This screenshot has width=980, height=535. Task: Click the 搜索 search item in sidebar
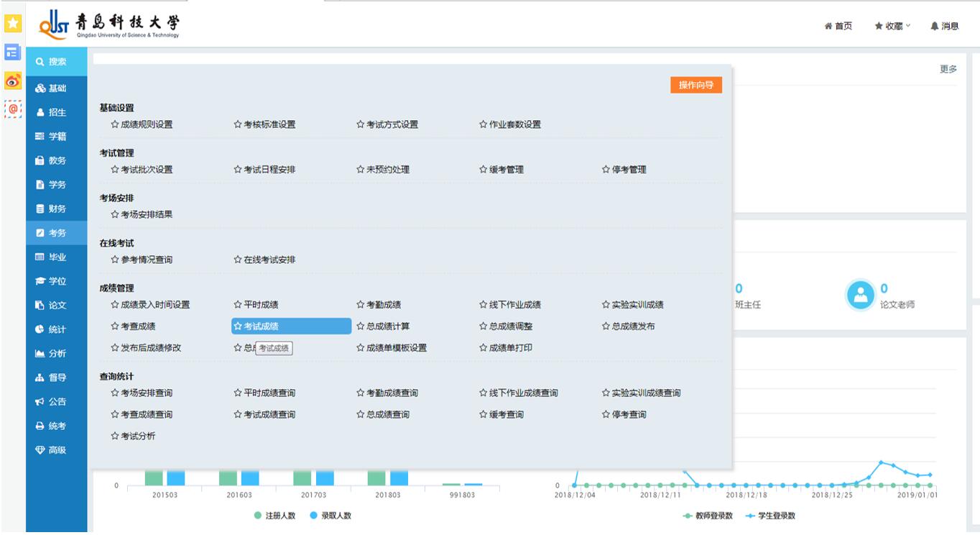click(x=56, y=62)
